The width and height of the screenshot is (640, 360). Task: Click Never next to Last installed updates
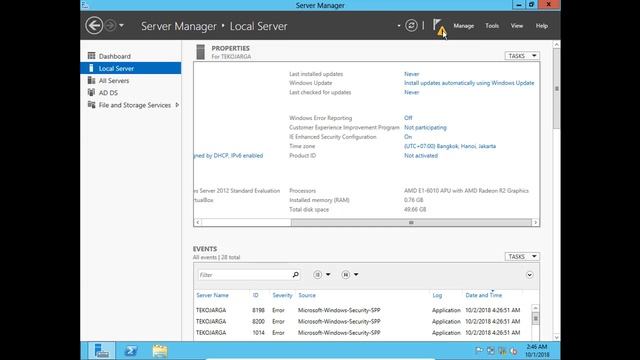click(x=411, y=74)
